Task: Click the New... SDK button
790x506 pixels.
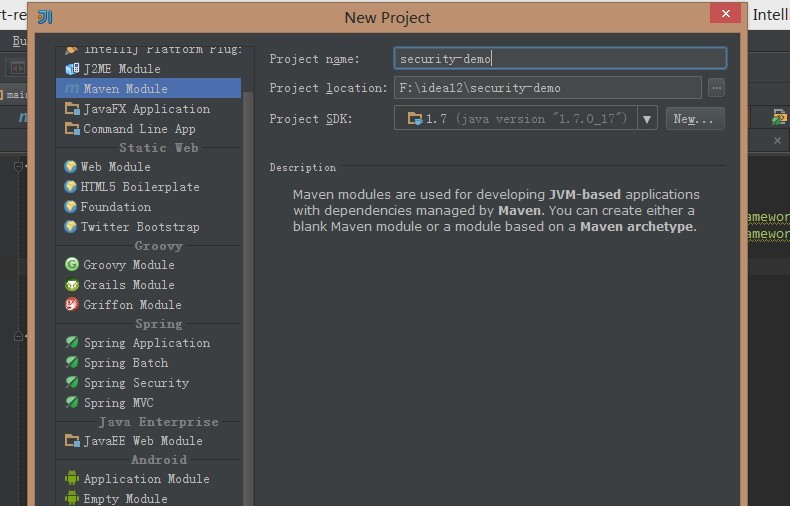Action: click(695, 119)
